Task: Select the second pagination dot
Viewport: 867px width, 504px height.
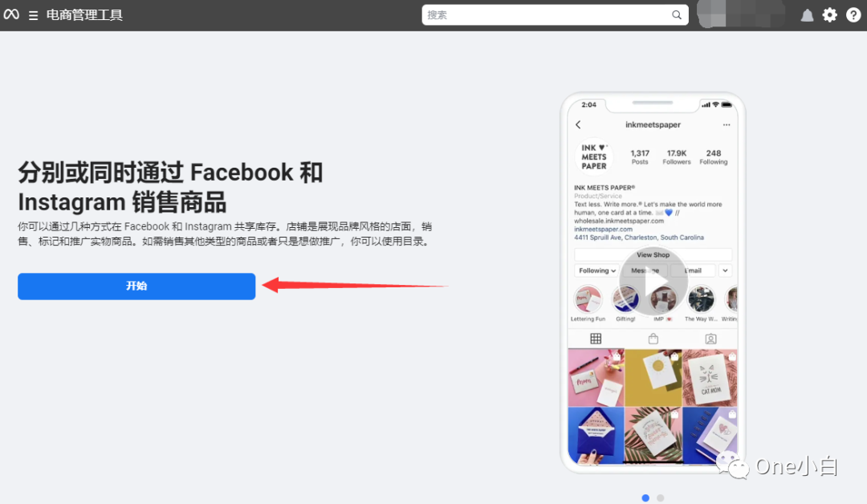Action: [x=660, y=498]
